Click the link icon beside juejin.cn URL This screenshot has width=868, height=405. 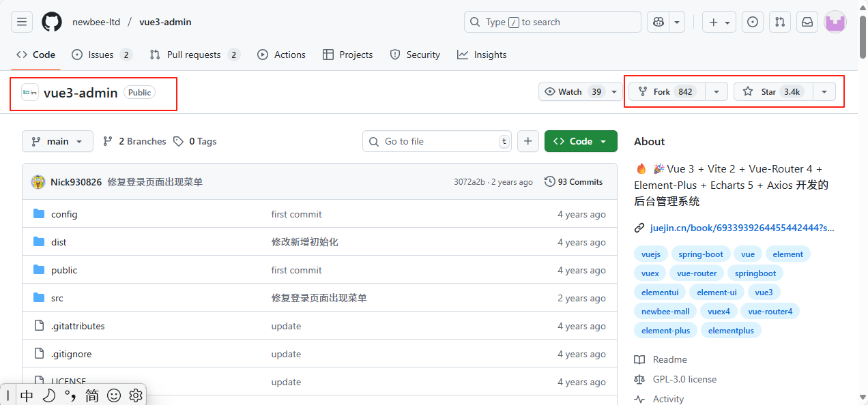pyautogui.click(x=639, y=228)
